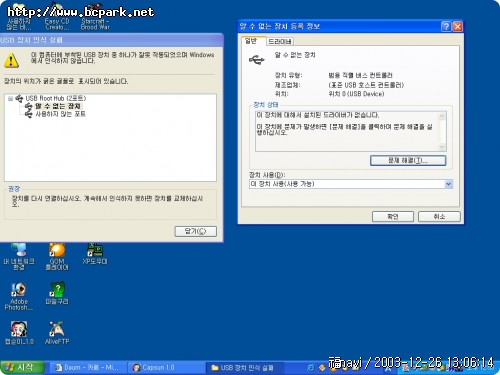Click the 확인 button in properties dialog
The image size is (500, 375).
click(x=393, y=217)
